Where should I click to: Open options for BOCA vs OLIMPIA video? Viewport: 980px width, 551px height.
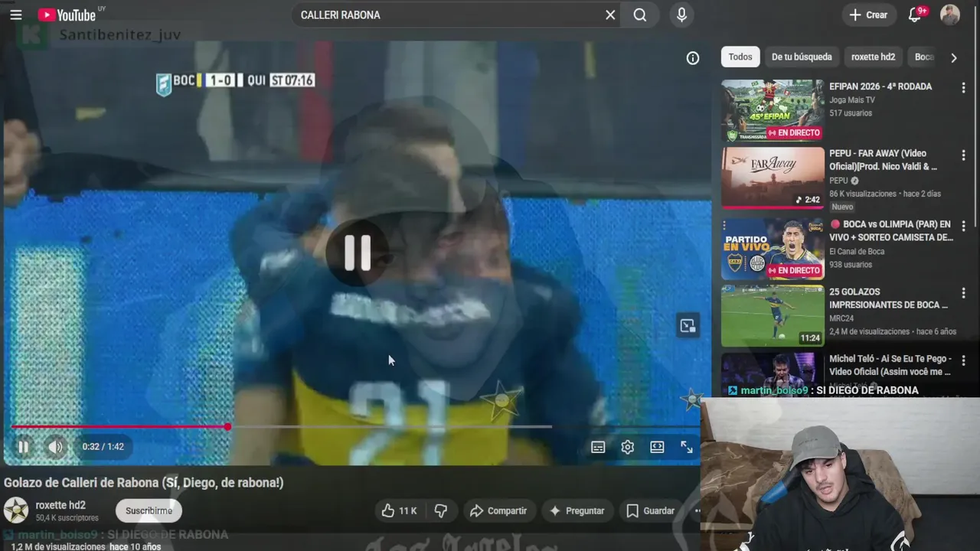pyautogui.click(x=963, y=227)
